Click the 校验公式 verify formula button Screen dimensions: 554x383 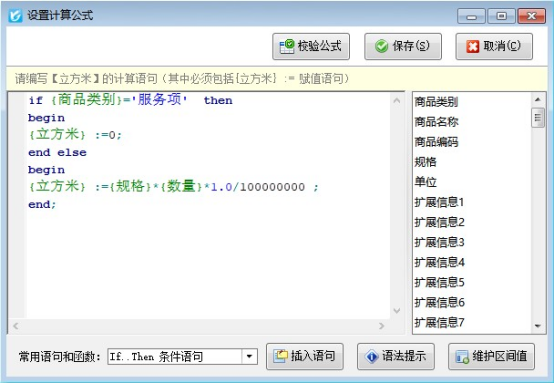pos(311,46)
